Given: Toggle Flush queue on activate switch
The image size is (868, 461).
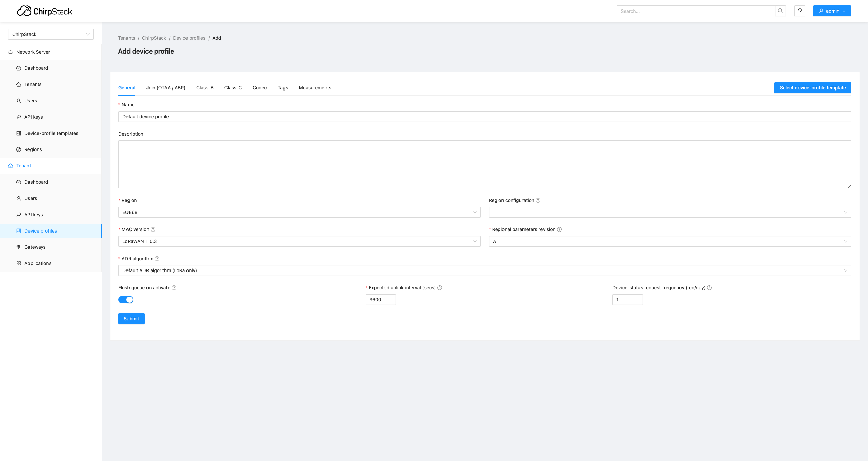Looking at the screenshot, I should [x=126, y=300].
